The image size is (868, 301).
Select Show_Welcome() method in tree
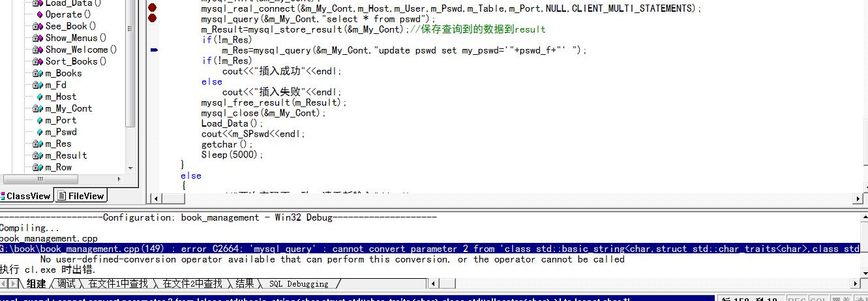tap(81, 50)
